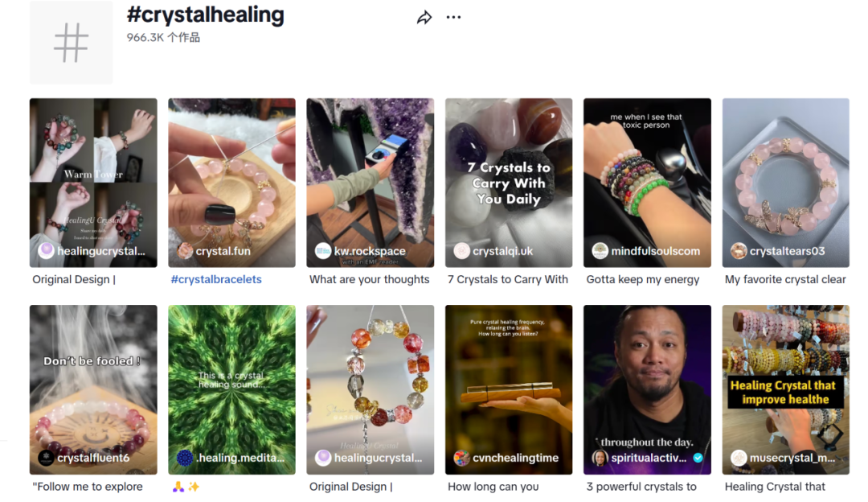Image resolution: width=868 pixels, height=502 pixels.
Task: Open the #crystalbracelets hashtag link
Action: tap(216, 280)
